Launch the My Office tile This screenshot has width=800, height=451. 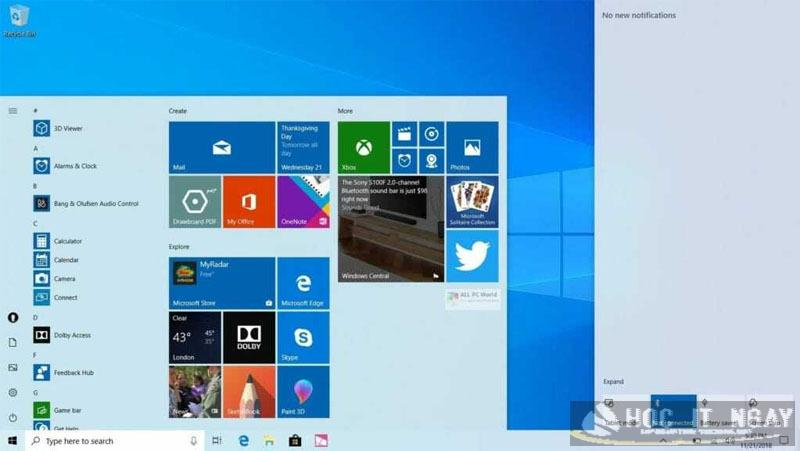(249, 202)
